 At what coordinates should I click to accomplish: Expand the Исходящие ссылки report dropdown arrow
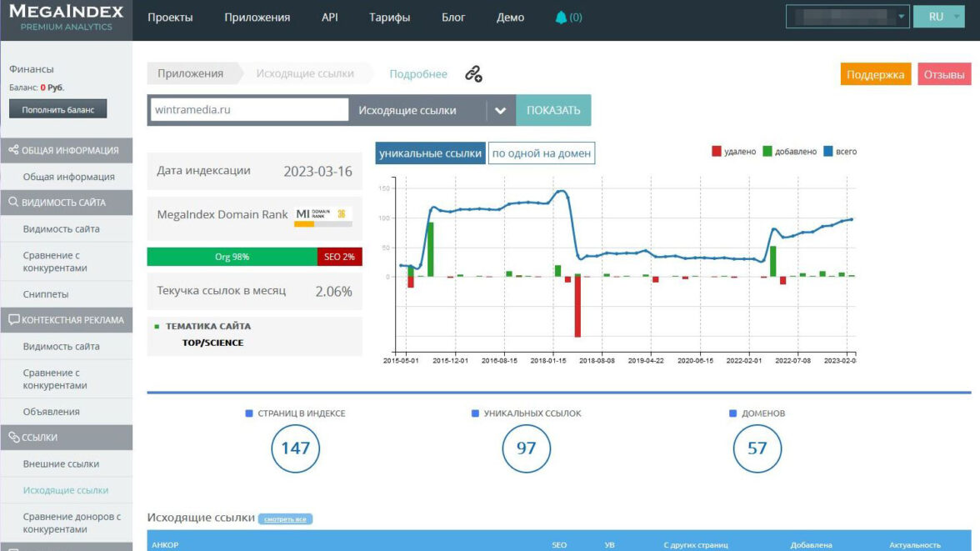tap(500, 111)
